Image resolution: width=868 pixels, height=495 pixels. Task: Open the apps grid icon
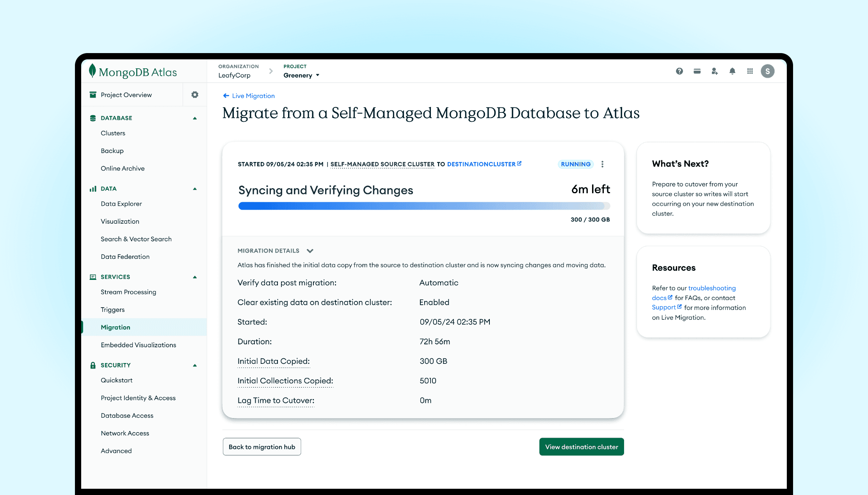coord(750,71)
